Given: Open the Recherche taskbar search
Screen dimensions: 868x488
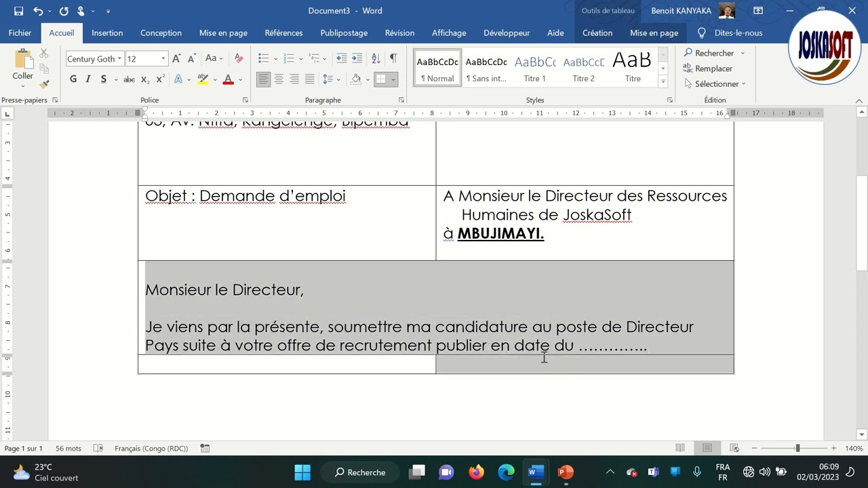Looking at the screenshot, I should [x=360, y=472].
